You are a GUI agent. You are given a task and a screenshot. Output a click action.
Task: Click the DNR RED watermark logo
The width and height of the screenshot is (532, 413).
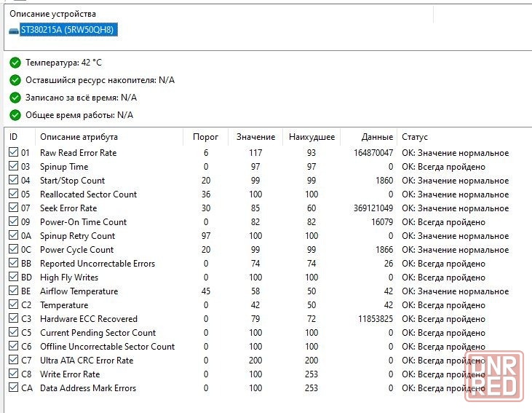coord(494,377)
